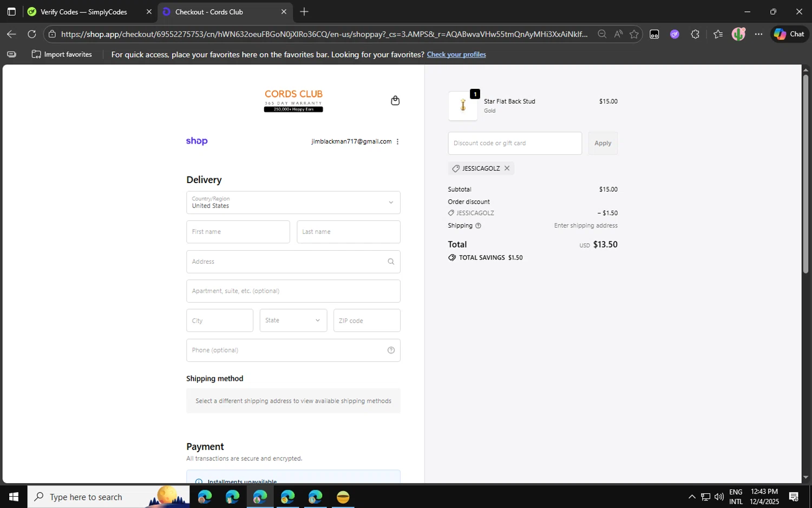Open browser extensions menu
812x508 pixels.
[695, 34]
